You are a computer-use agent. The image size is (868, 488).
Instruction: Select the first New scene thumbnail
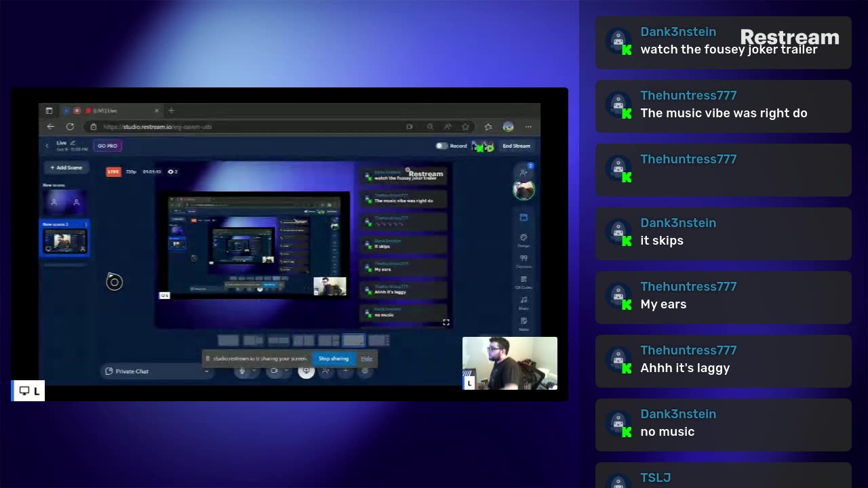click(64, 201)
